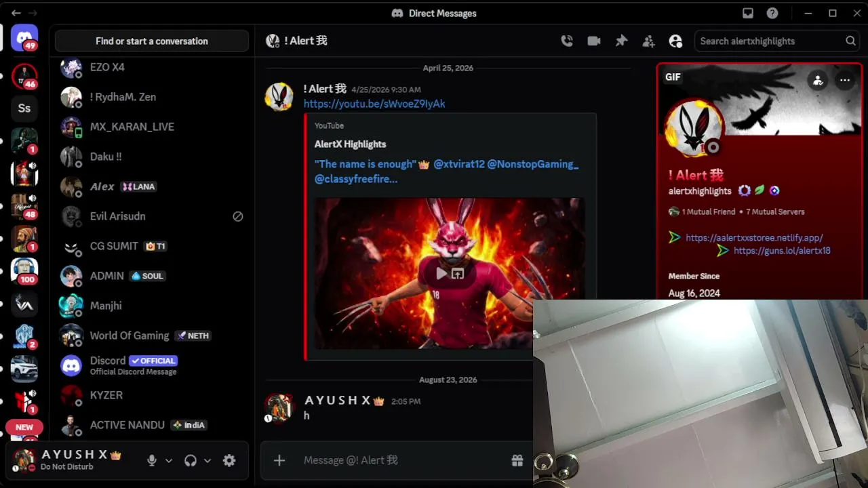Open World Of Gaming conversation
This screenshot has height=488, width=868.
click(x=152, y=335)
